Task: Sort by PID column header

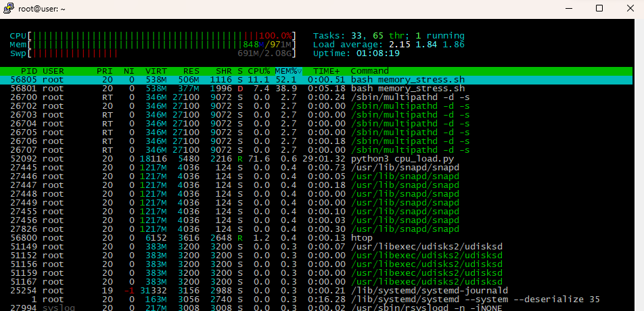Action: point(29,71)
